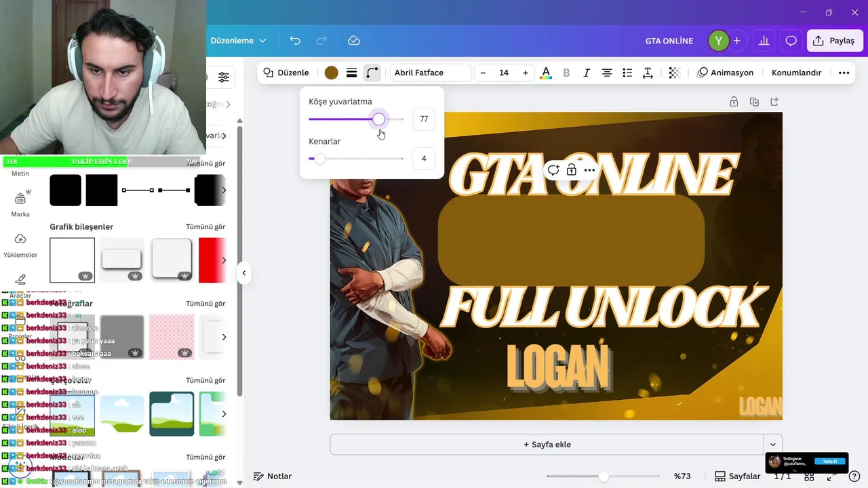Decrease font size with minus button

(483, 73)
